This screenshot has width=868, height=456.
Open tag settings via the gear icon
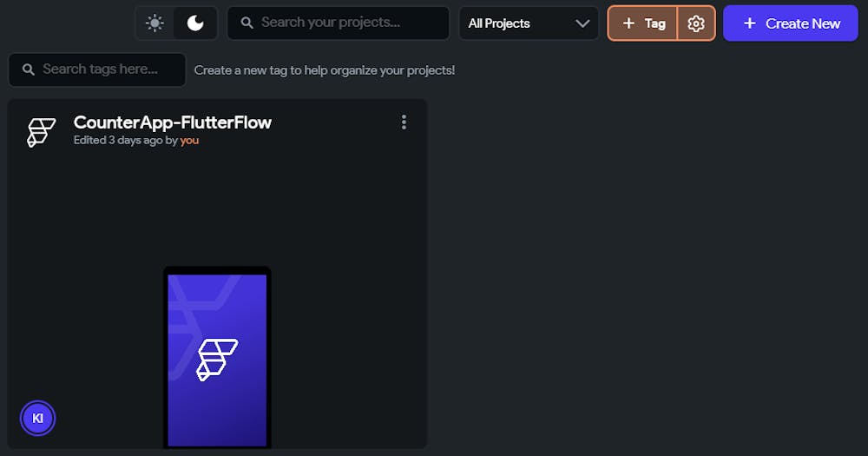pyautogui.click(x=696, y=23)
